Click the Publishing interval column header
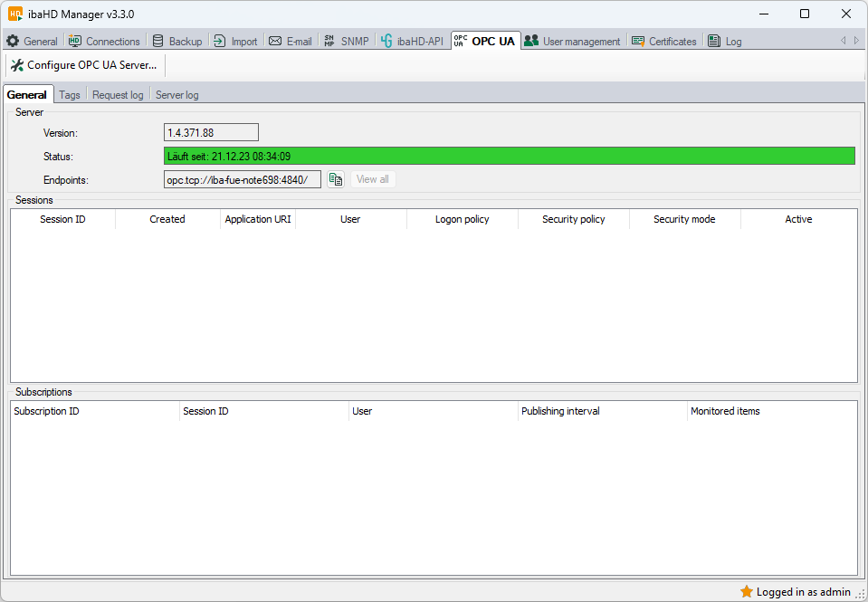Screen dimensions: 868x602 coord(603,412)
